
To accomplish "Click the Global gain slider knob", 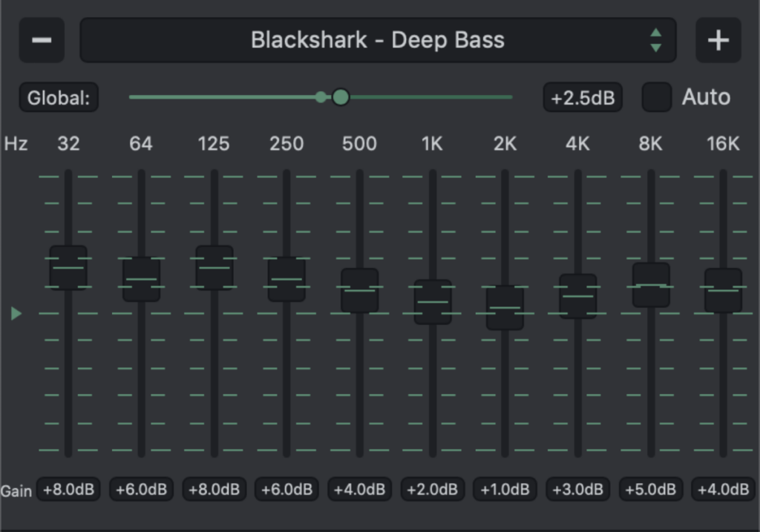I will click(341, 97).
